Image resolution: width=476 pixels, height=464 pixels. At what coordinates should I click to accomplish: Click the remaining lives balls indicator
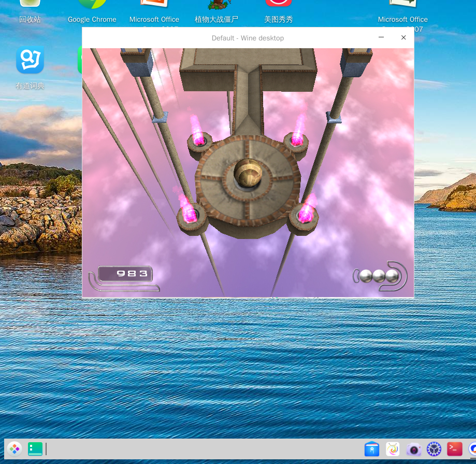coord(379,276)
